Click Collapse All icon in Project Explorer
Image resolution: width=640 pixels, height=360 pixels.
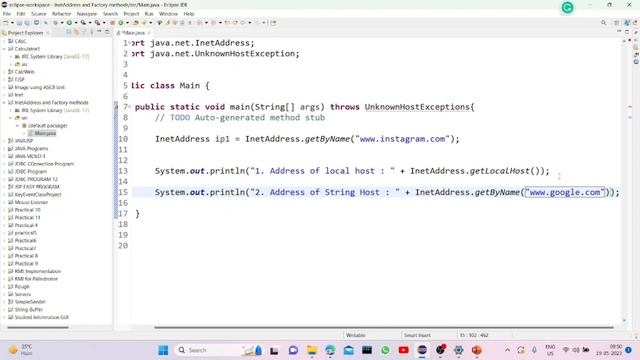(x=69, y=32)
